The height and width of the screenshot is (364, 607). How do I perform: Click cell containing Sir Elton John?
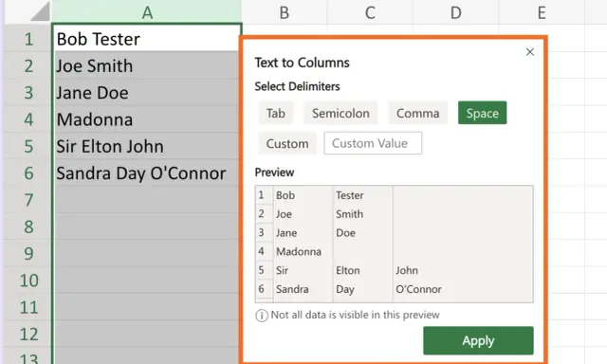[146, 146]
